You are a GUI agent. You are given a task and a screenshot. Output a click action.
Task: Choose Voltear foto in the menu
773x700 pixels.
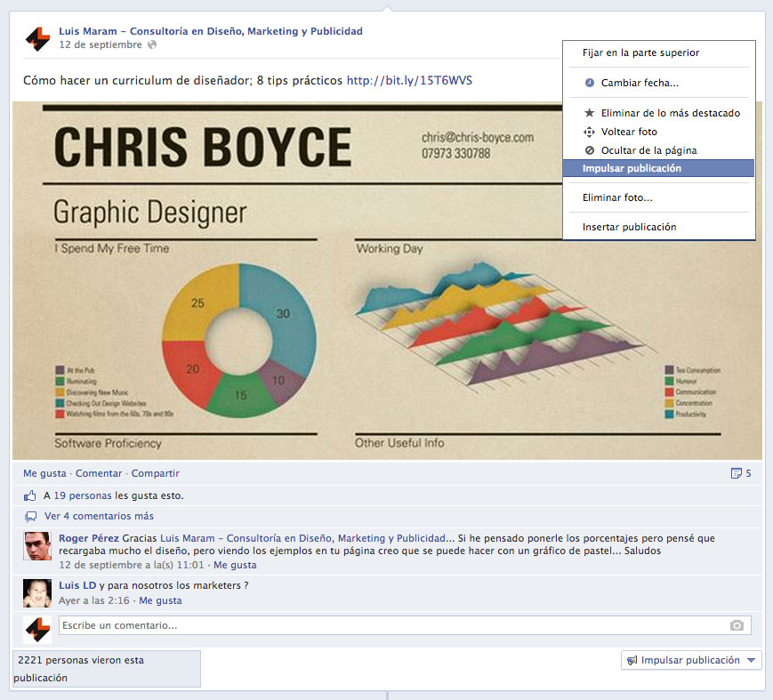pyautogui.click(x=629, y=132)
